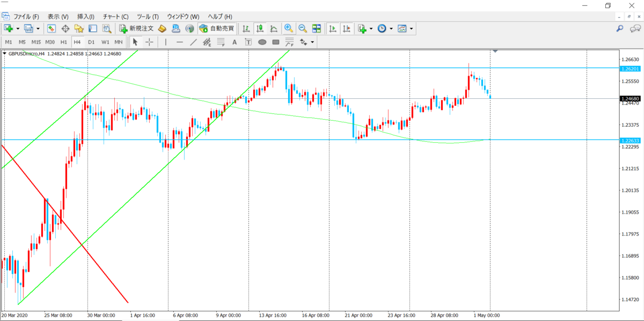Open the chat speech bubbles icon
This screenshot has width=644, height=321.
coord(636,28)
